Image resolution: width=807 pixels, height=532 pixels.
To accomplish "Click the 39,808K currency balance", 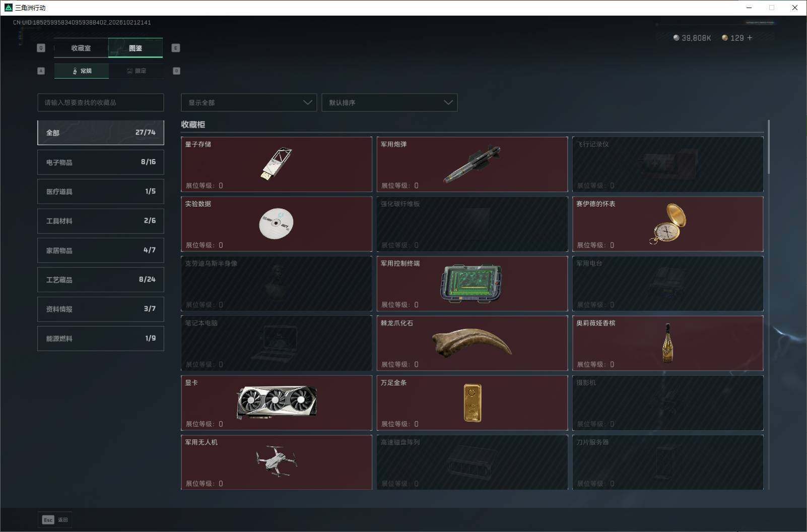I will [x=692, y=38].
